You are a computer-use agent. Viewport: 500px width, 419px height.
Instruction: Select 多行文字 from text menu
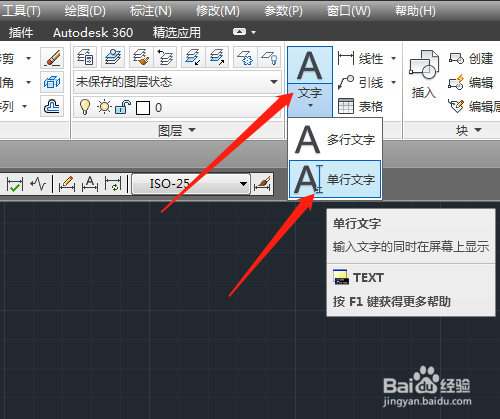pyautogui.click(x=335, y=140)
